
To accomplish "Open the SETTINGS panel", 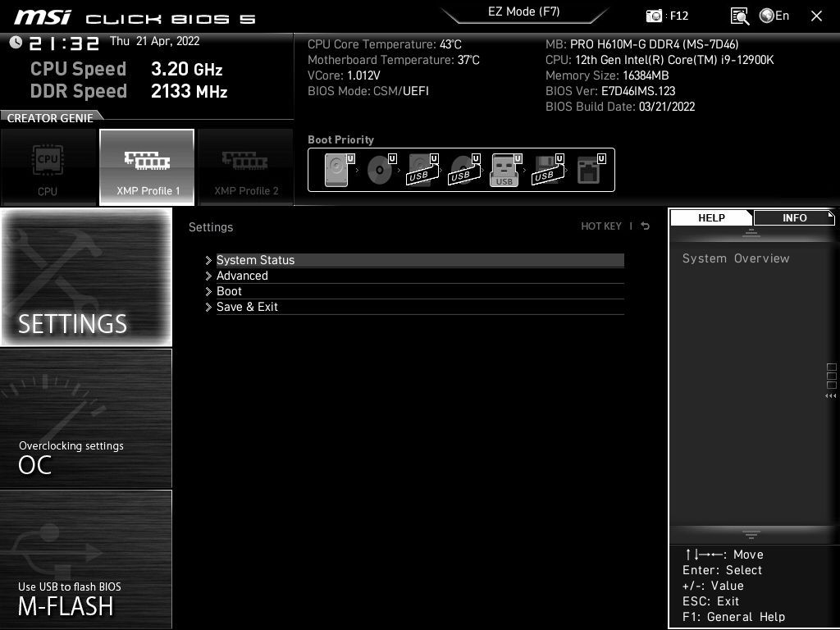I will point(86,277).
